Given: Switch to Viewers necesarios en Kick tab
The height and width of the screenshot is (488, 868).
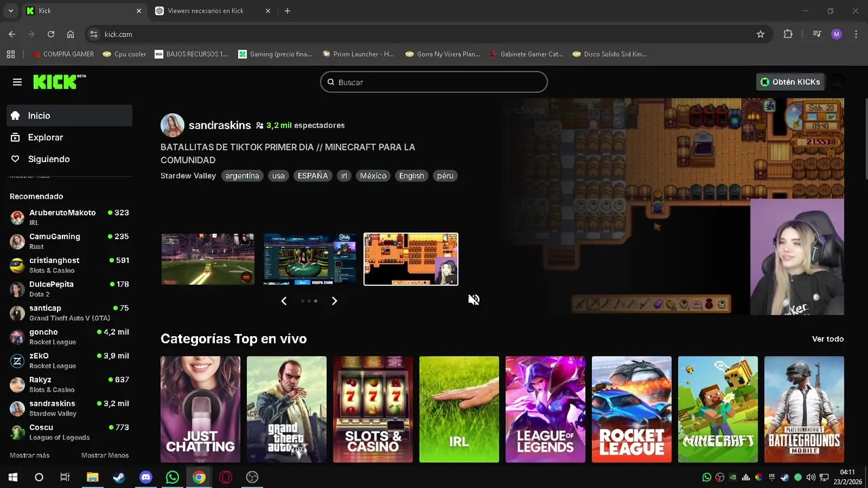Looking at the screenshot, I should click(x=213, y=11).
